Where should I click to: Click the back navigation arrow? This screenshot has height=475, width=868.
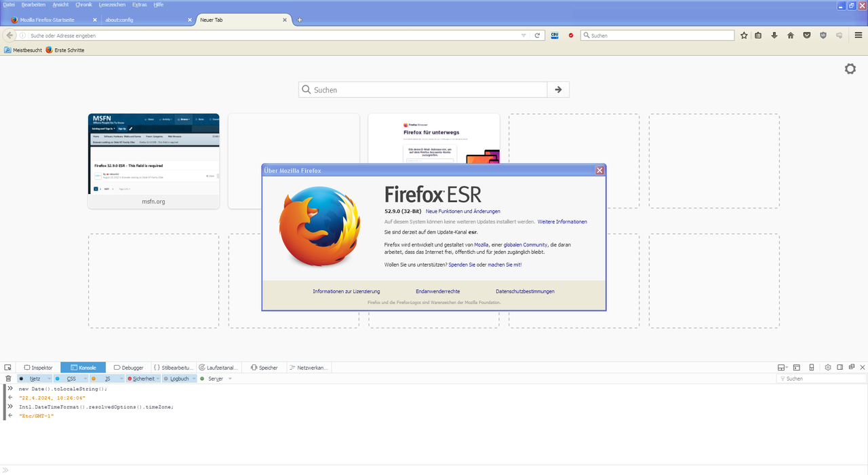[x=9, y=35]
